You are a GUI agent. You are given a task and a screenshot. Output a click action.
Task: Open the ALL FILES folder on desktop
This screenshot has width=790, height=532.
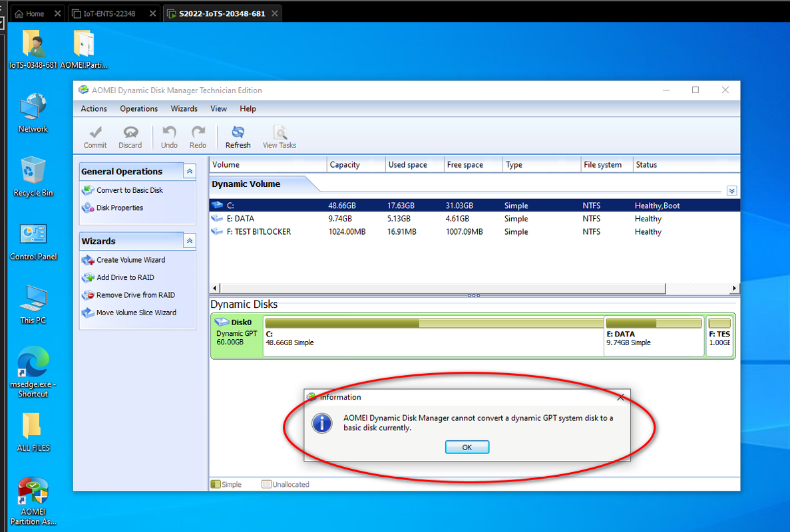[33, 432]
